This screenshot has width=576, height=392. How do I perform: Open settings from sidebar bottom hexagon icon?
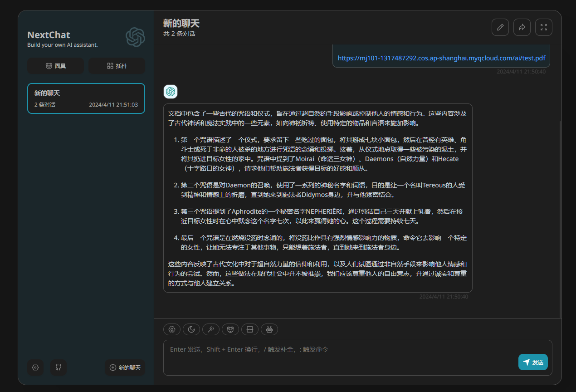(x=36, y=367)
